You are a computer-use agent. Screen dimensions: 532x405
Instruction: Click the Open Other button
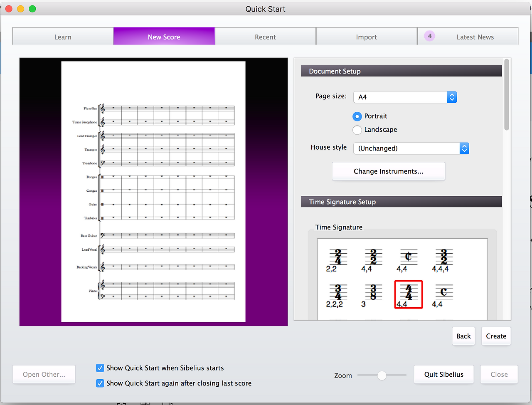point(44,374)
